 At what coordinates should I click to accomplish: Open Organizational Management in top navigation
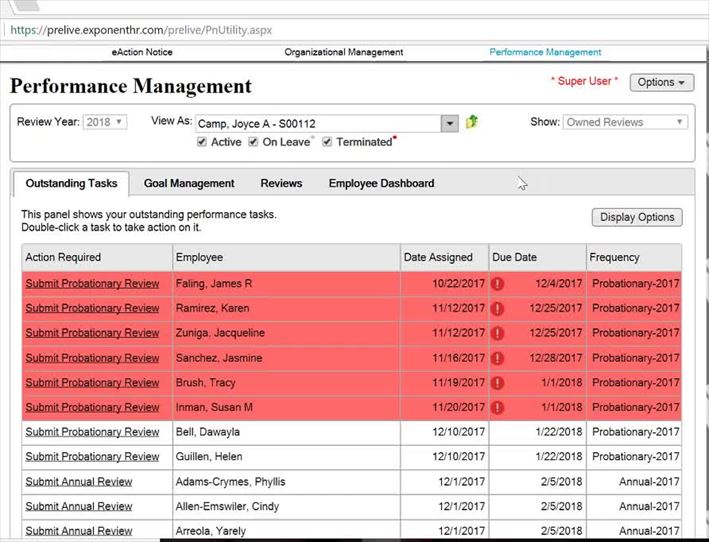point(343,52)
